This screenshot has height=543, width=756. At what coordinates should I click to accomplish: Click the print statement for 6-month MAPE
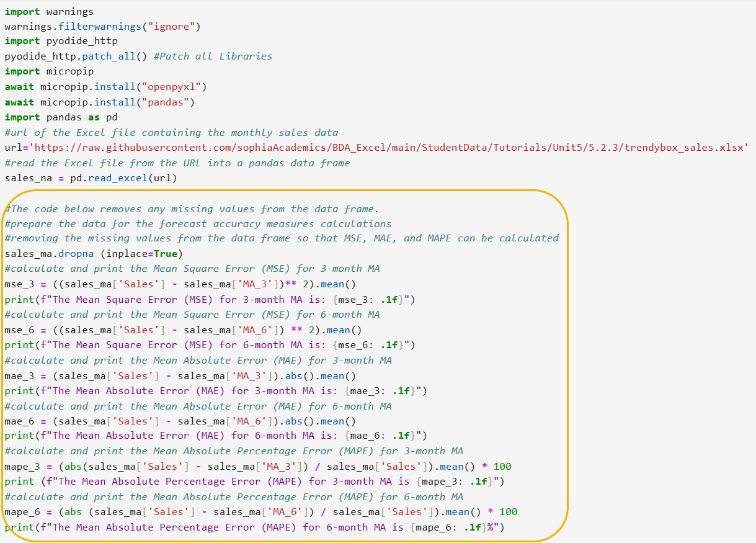[254, 527]
